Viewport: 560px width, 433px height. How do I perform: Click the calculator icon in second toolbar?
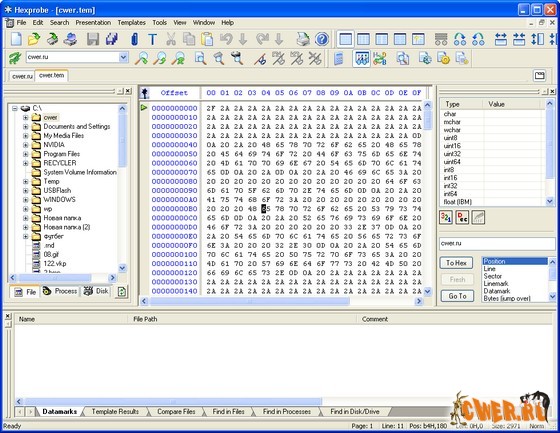(x=339, y=59)
